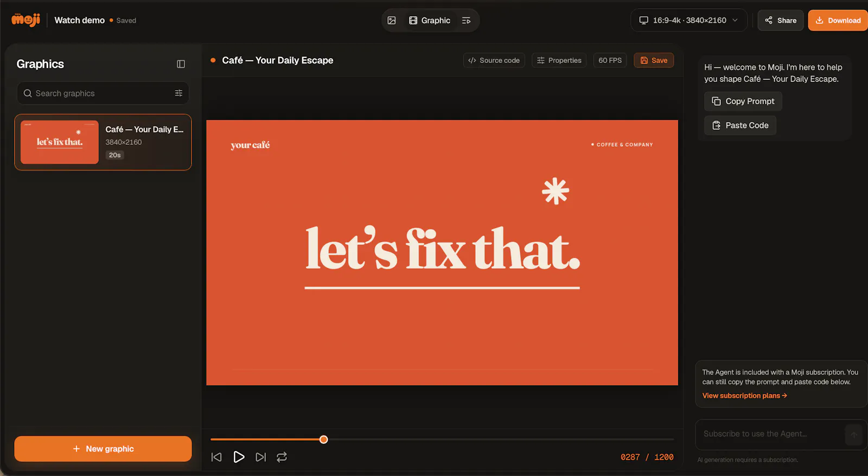Change the 60 FPS setting

point(610,60)
